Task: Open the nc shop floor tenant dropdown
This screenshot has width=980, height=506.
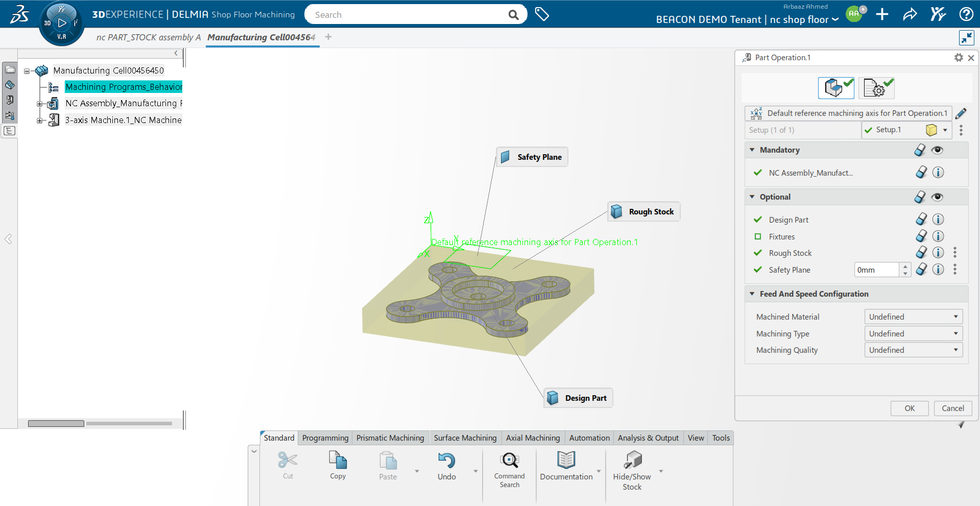Action: [x=835, y=19]
